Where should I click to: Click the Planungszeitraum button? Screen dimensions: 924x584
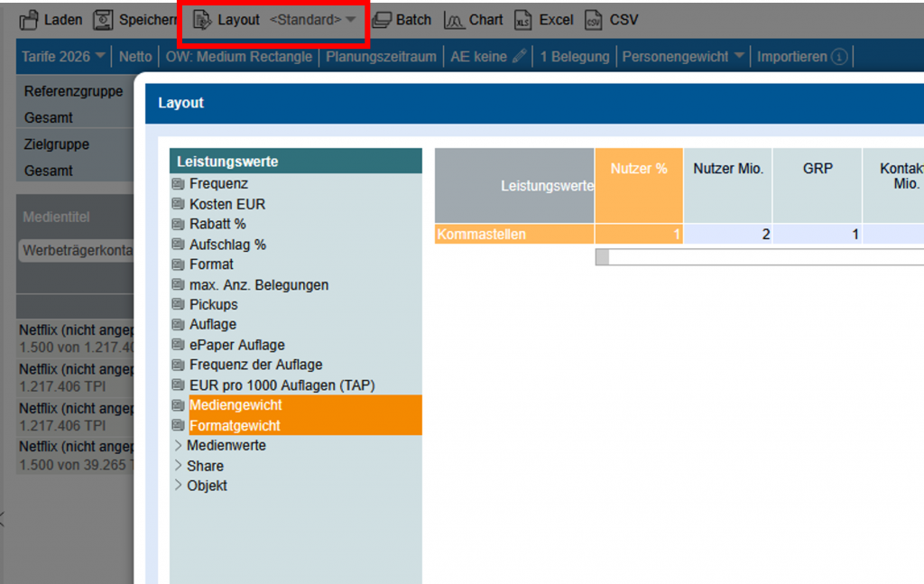(381, 56)
